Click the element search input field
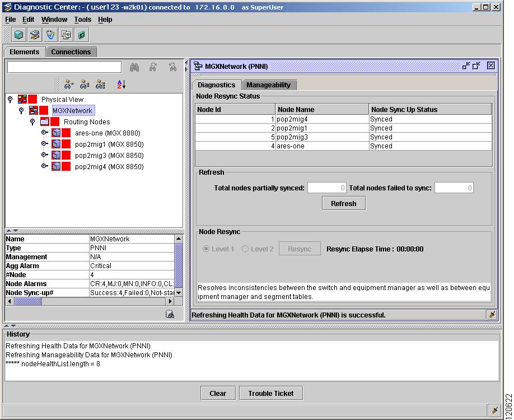 [64, 67]
